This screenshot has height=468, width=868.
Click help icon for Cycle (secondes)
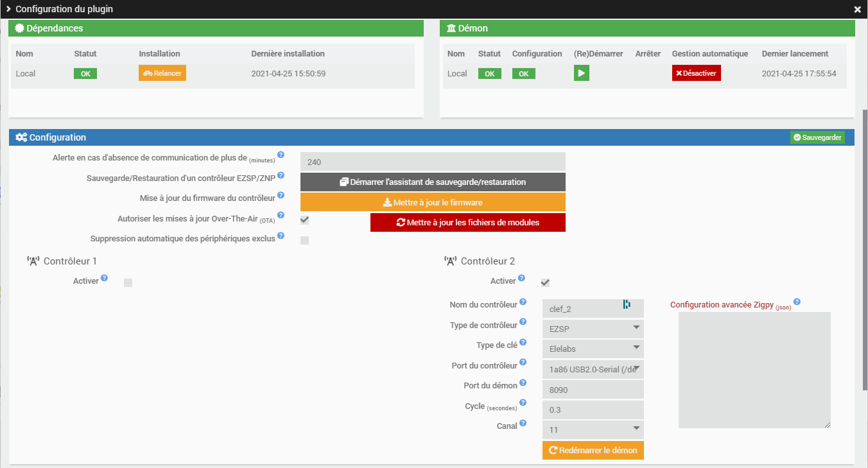coord(523,403)
